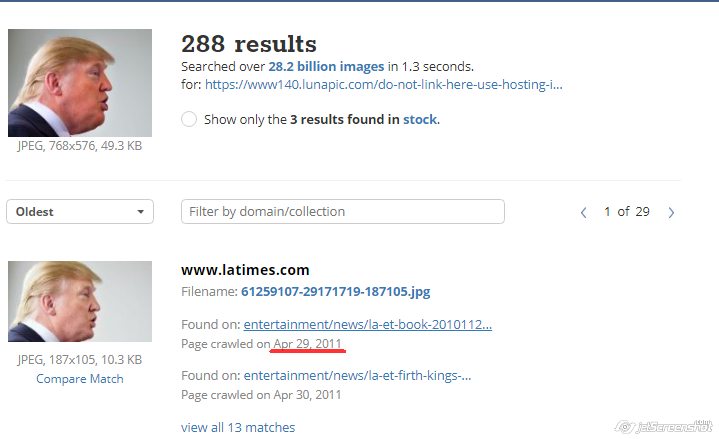This screenshot has height=439, width=719.
Task: Select the www.latimes.com heading
Action: pyautogui.click(x=245, y=270)
